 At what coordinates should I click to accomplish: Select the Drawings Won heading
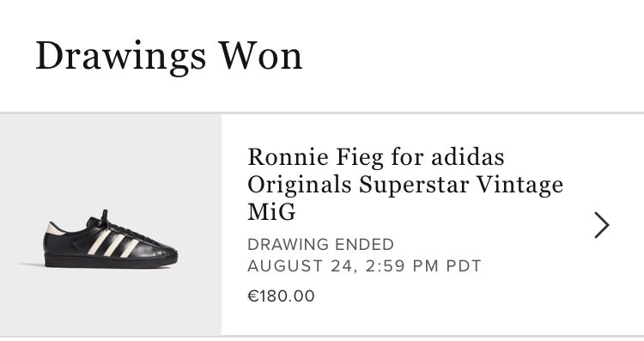tap(169, 57)
